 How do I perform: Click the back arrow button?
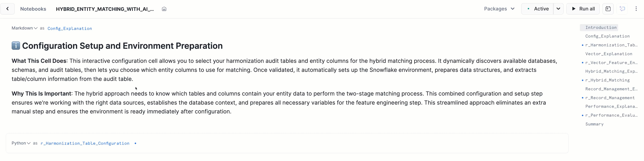click(x=7, y=9)
